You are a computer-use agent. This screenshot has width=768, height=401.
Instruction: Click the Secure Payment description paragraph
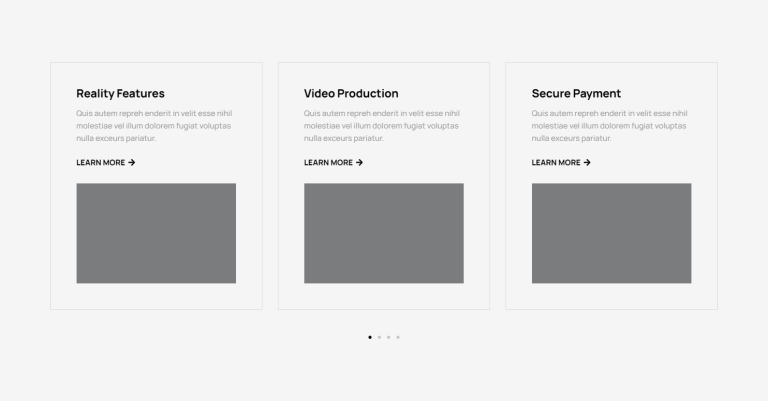coord(609,126)
